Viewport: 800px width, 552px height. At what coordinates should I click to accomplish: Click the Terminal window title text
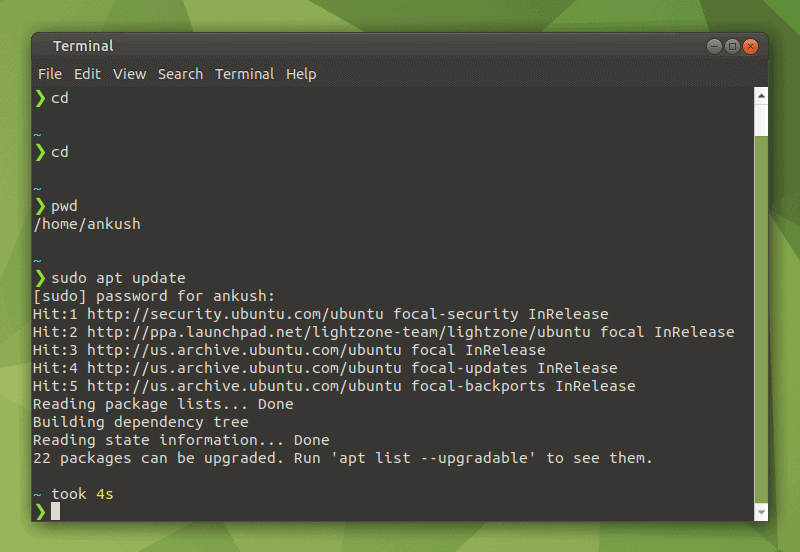[83, 46]
